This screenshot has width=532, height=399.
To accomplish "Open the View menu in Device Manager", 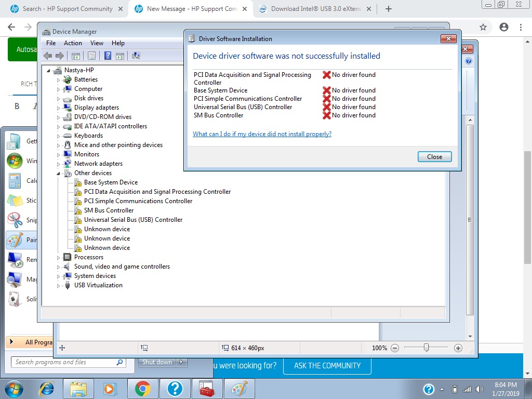I will click(97, 43).
